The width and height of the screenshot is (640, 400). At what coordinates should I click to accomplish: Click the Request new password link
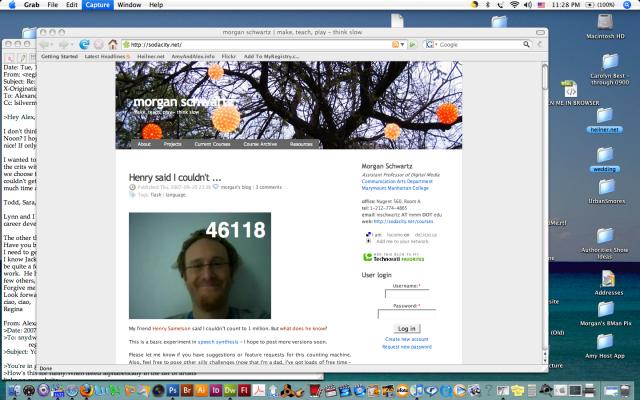click(407, 347)
